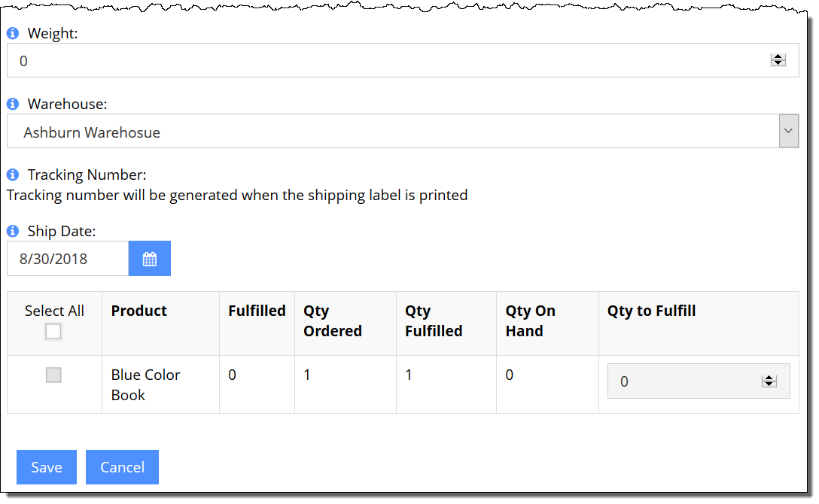
Task: Click the Weight info icon
Action: (13, 33)
